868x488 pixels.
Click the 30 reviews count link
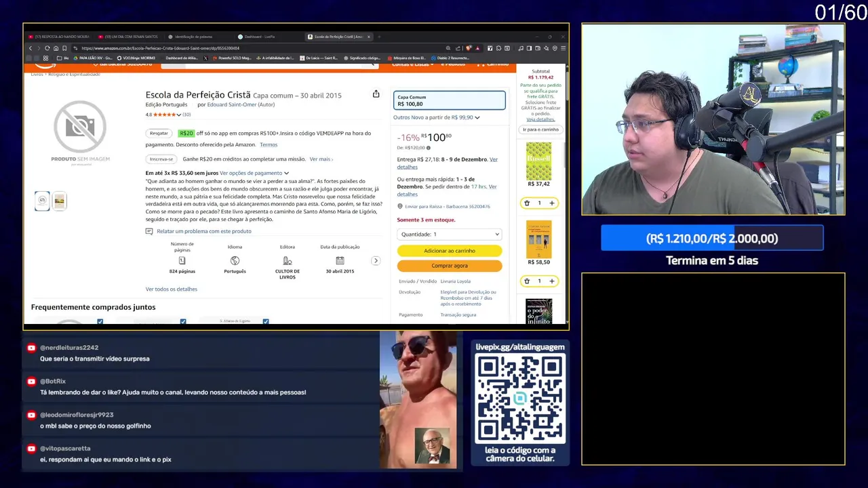(x=186, y=115)
